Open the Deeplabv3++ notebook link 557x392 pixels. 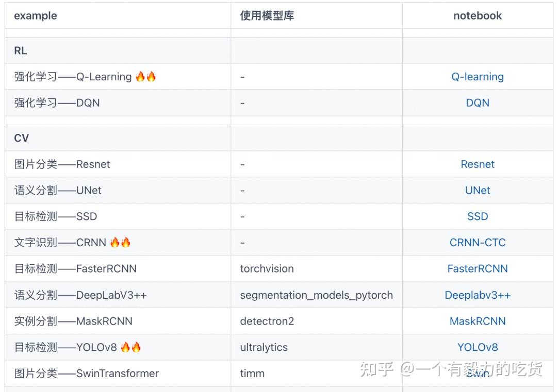[x=478, y=295]
